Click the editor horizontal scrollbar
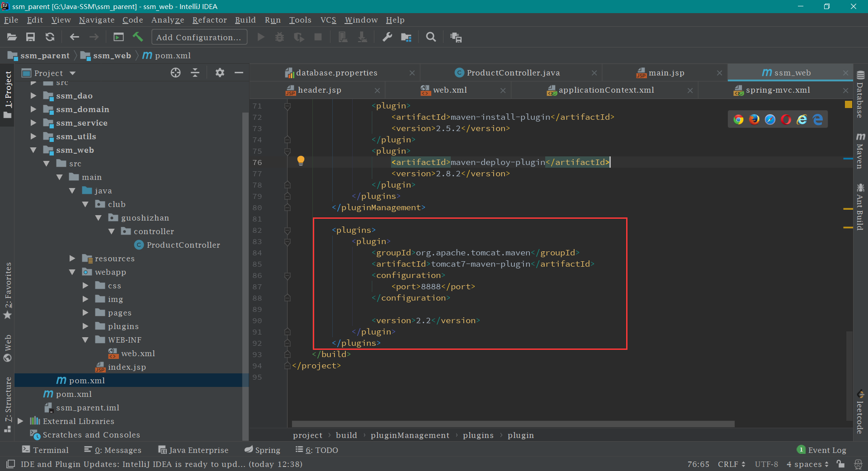Screen dimensions: 868x471 click(513, 424)
